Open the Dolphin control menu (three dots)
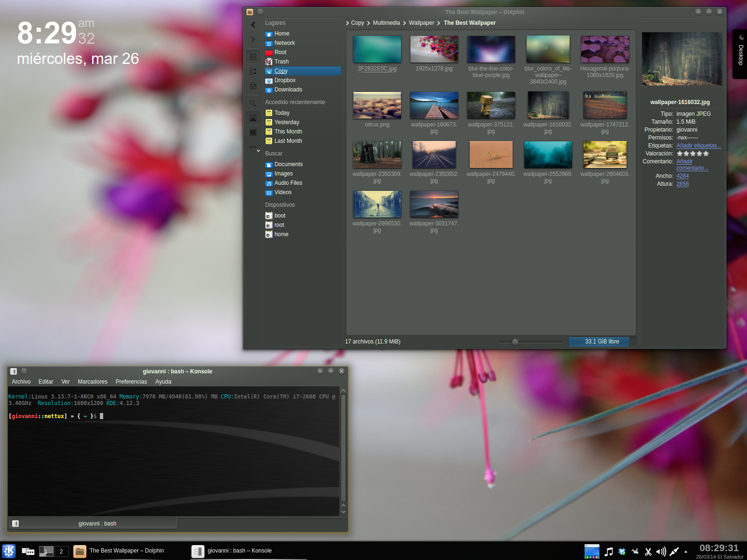This screenshot has width=747, height=560. [253, 147]
